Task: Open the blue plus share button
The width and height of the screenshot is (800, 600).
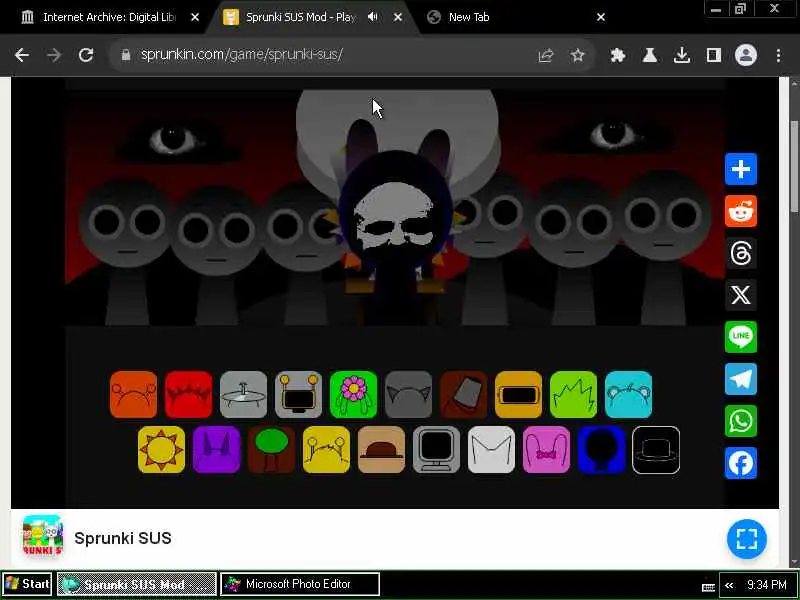Action: click(x=741, y=169)
